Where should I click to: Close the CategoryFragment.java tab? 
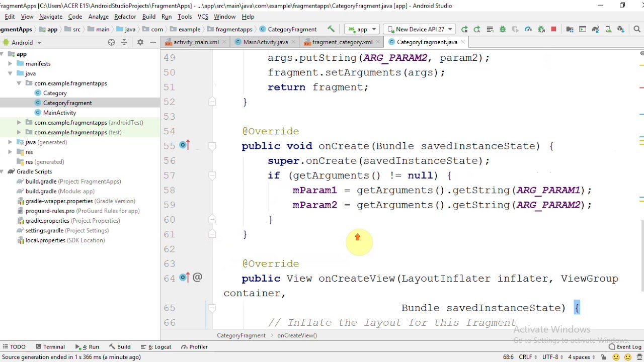tap(463, 42)
